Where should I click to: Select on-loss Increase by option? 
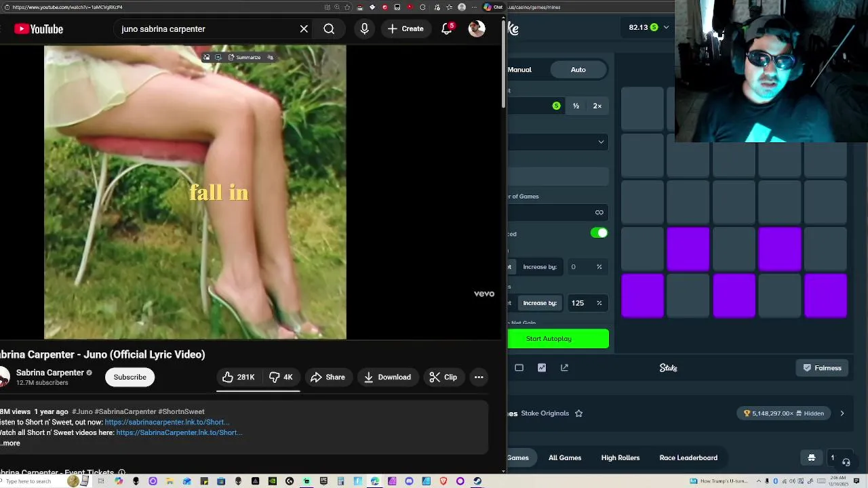540,303
